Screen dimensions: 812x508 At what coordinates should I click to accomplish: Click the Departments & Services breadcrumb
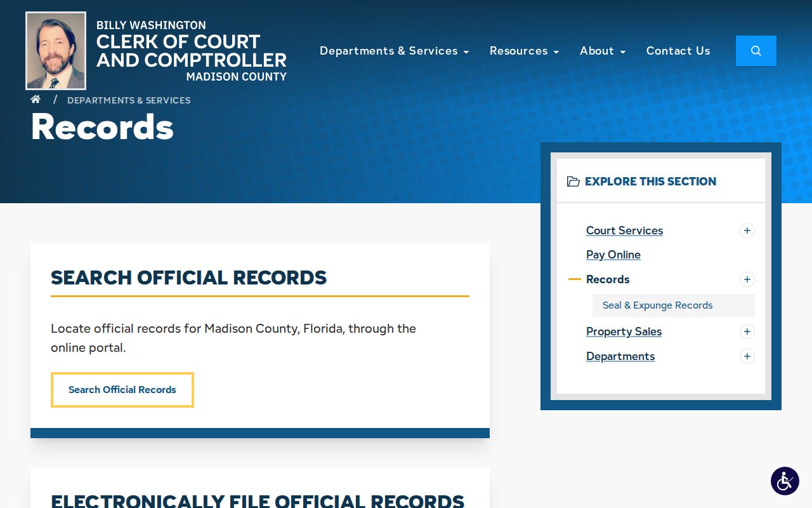point(129,100)
